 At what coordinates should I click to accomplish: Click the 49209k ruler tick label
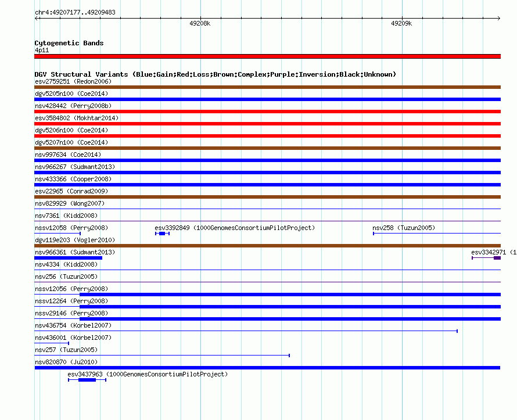(401, 23)
